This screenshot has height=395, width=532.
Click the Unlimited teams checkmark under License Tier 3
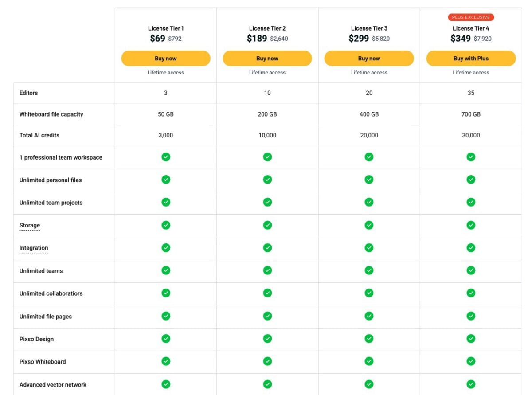(x=369, y=270)
